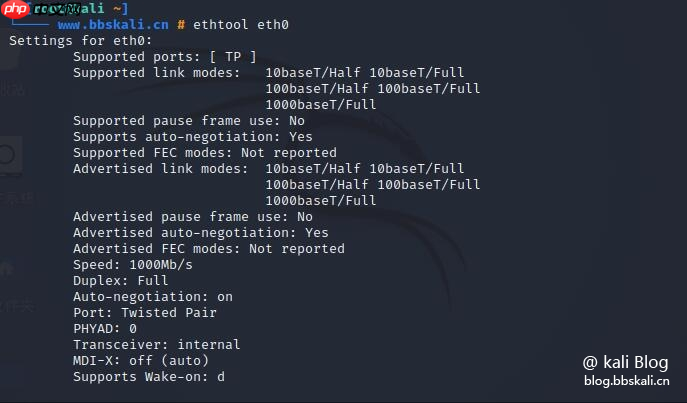Click the "Speed: 1000Mb/s" line
The image size is (687, 403).
point(132,264)
